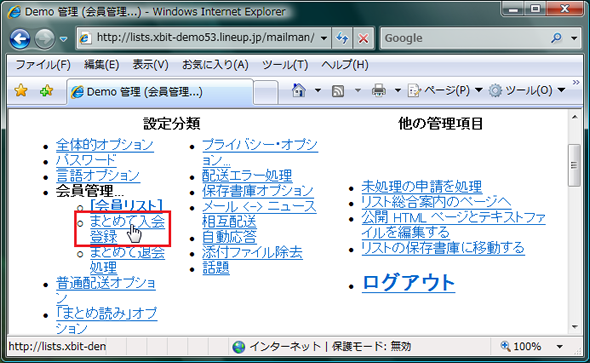Click the browser Forward arrow button
590x363 pixels.
[44, 38]
